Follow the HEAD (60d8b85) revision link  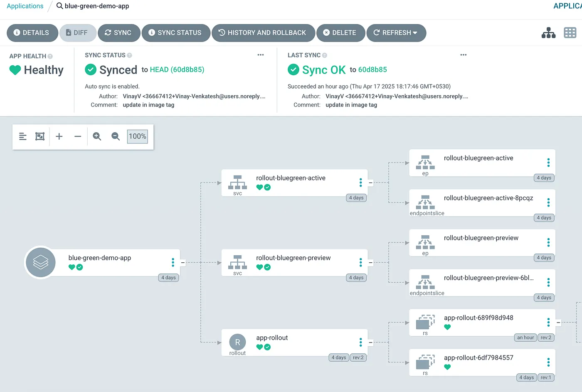coord(177,70)
